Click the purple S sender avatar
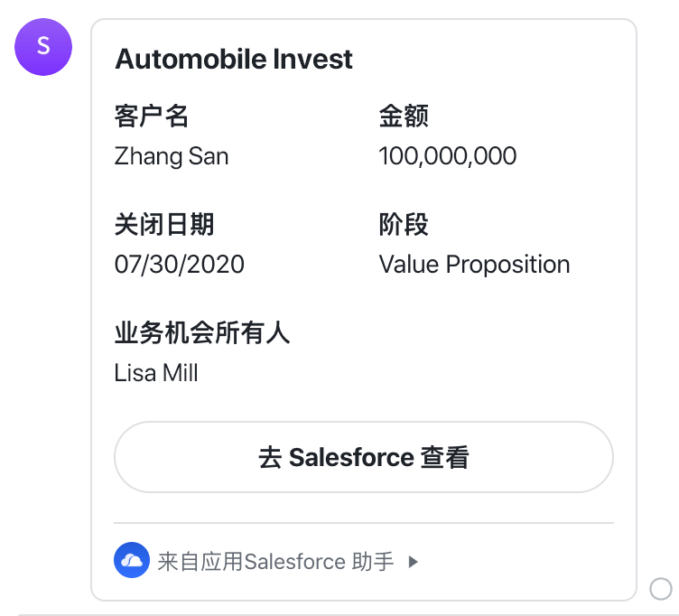Viewport: 679px width, 616px height. (x=43, y=47)
